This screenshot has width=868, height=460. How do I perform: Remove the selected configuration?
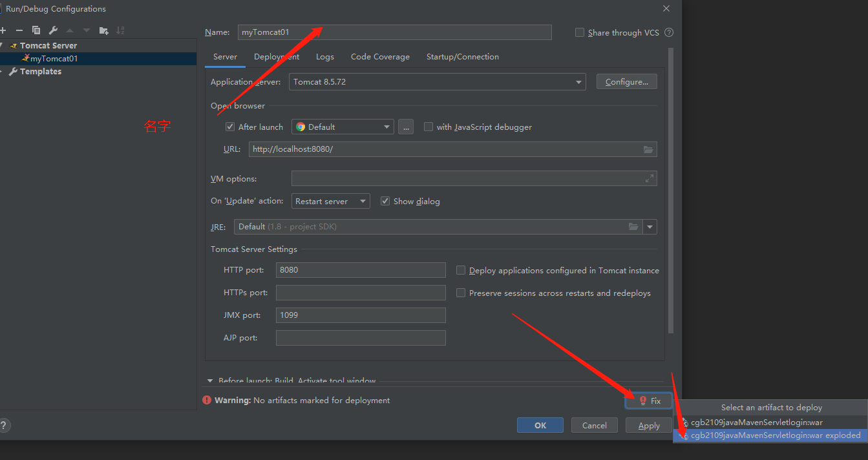pos(19,30)
